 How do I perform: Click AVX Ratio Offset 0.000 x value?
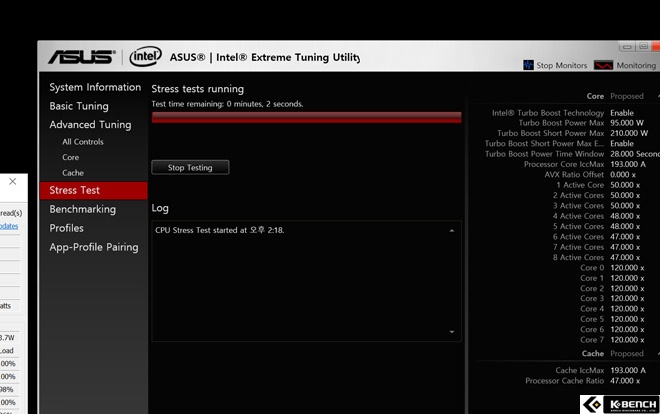[623, 175]
